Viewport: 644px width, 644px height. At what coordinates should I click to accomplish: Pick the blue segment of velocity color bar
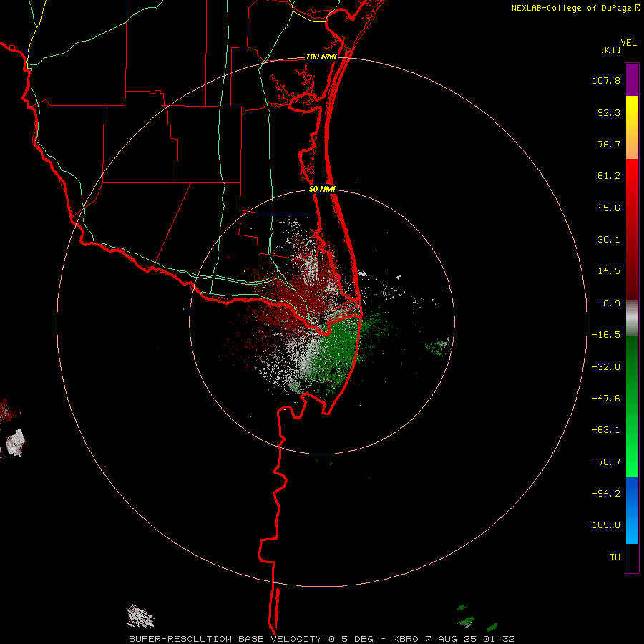pyautogui.click(x=632, y=510)
